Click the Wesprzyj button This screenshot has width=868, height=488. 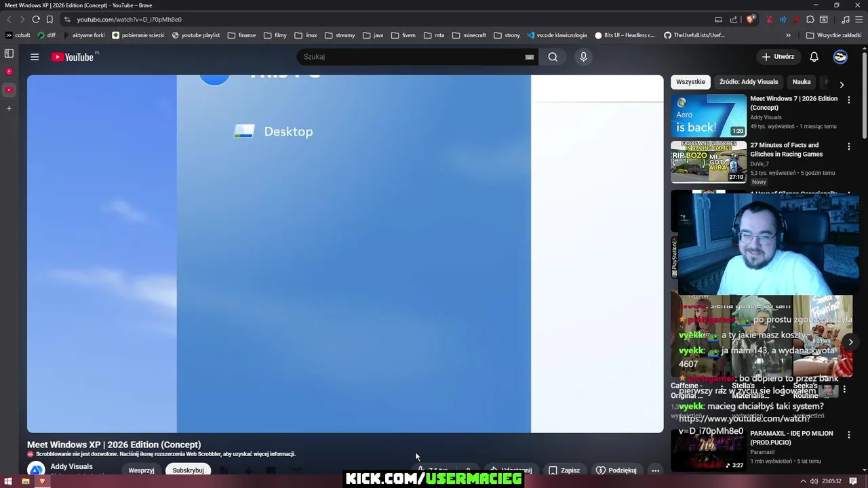141,470
